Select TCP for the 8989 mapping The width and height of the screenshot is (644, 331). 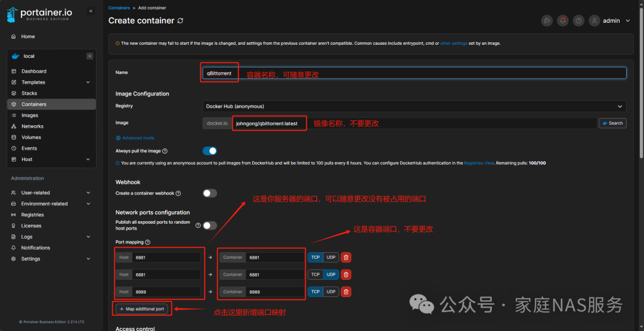(315, 292)
